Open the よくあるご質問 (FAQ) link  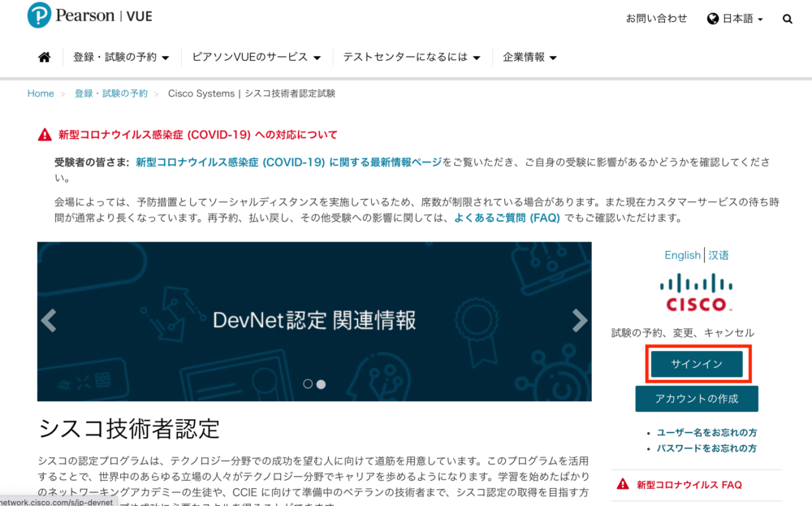click(507, 218)
